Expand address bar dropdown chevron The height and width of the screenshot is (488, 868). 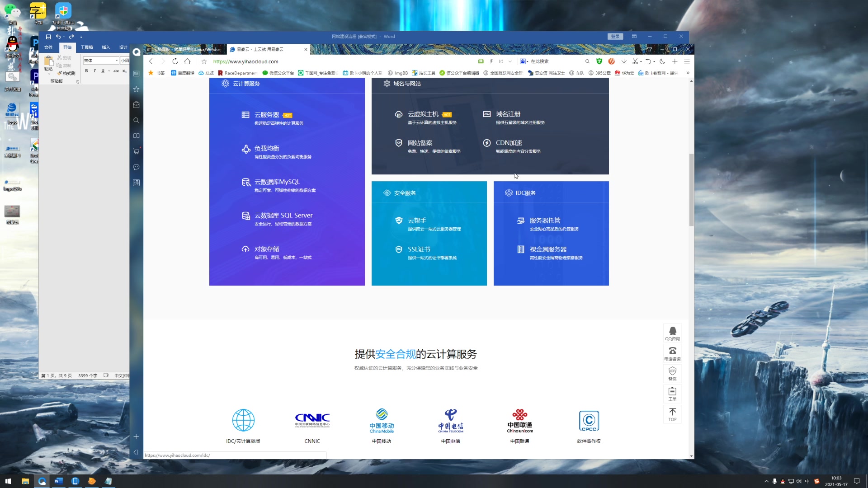tap(510, 61)
